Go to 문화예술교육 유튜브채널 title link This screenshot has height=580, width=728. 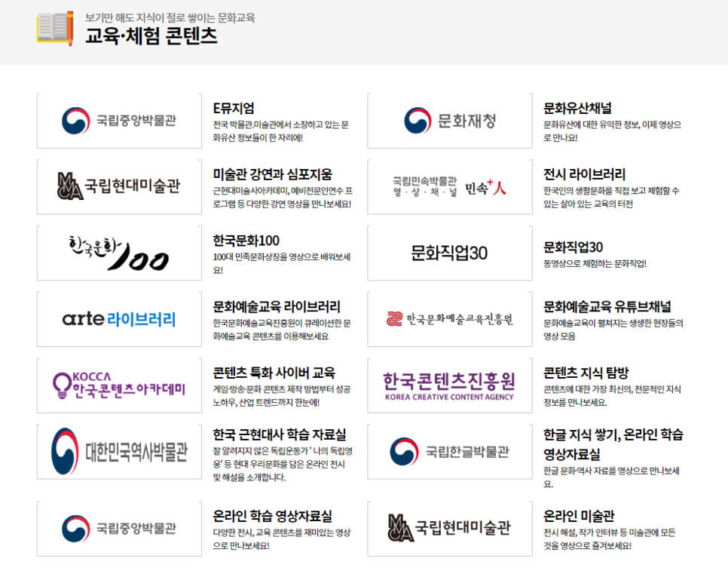coord(607,307)
